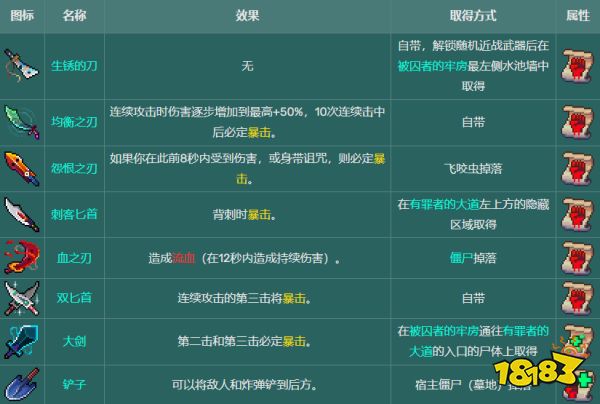Viewport: 600px width, 404px height.
Task: Click the 飞咬虫掉落 cell
Action: click(x=473, y=169)
